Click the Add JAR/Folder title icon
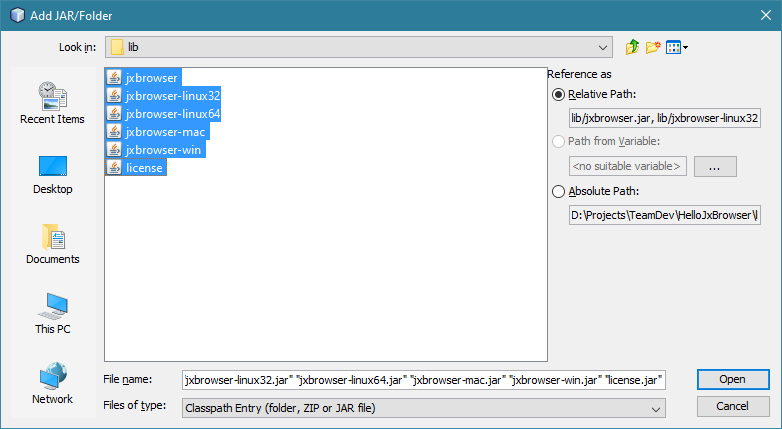 point(17,15)
